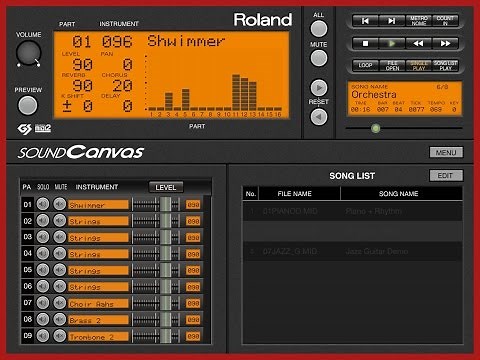Solo part 08 Brass 2

(43, 319)
